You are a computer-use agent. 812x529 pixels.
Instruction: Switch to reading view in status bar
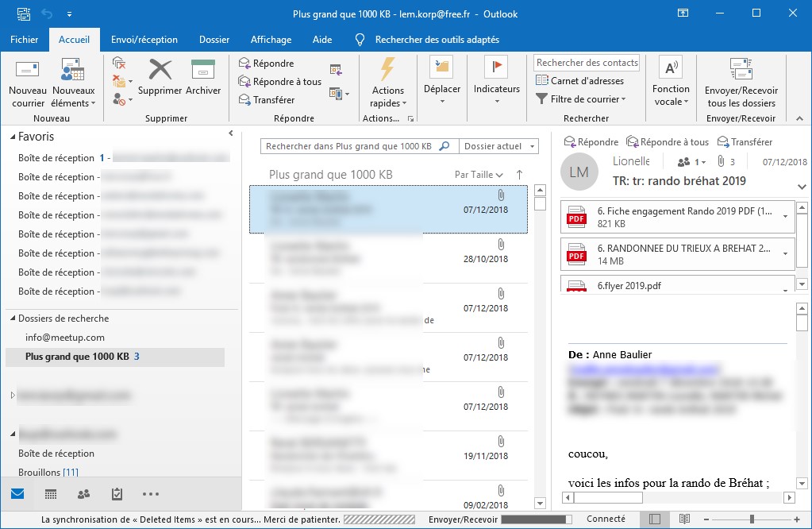684,519
